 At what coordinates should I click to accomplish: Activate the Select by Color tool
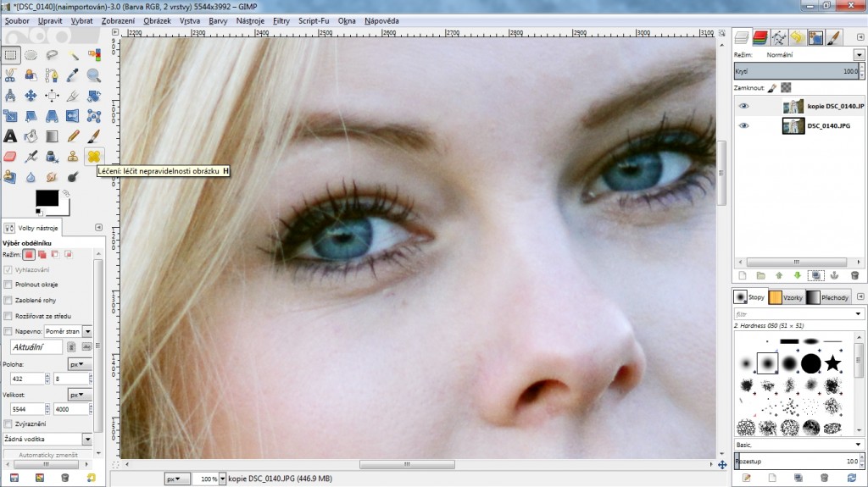point(94,55)
